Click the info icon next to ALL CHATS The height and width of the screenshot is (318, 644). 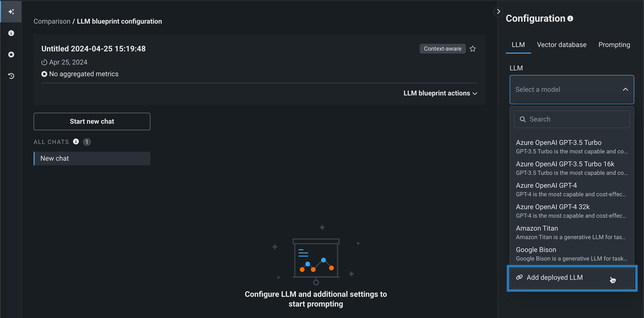click(76, 142)
